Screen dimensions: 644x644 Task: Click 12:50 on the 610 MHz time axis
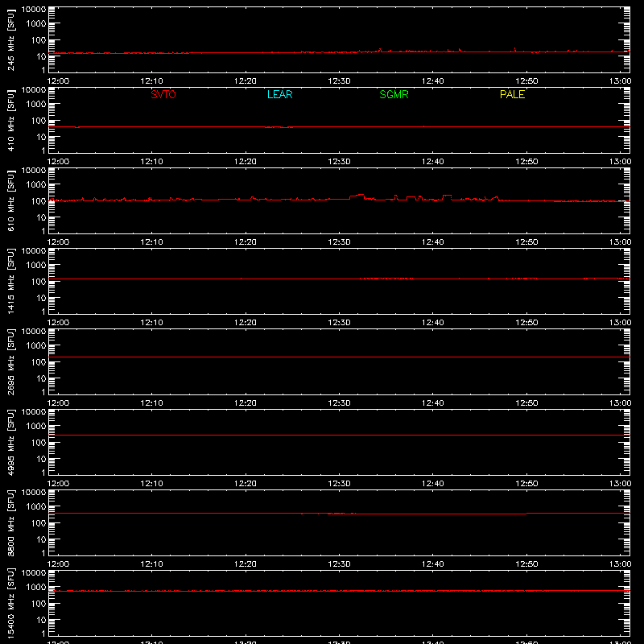pyautogui.click(x=526, y=242)
